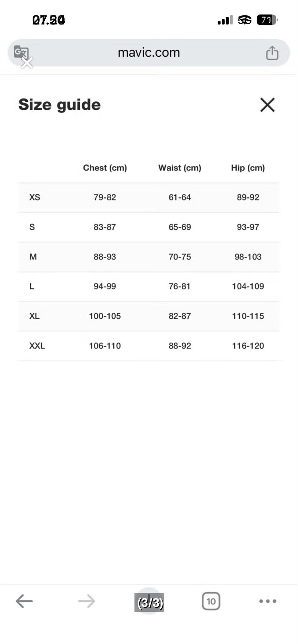Tap the translate icon in address bar

point(20,52)
